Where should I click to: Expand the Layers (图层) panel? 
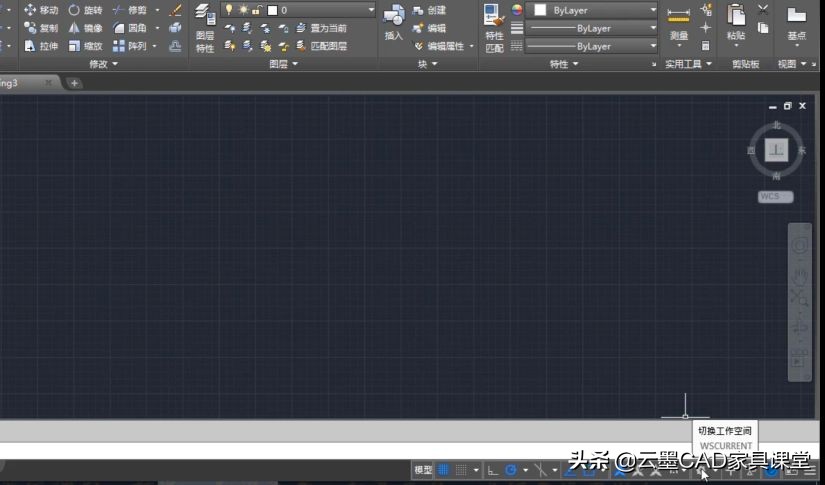pos(283,64)
